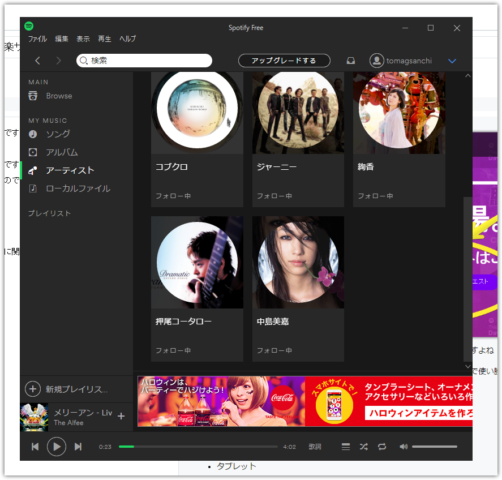This screenshot has height=480, width=502.
Task: Click the 絢香 artist name
Action: [x=366, y=167]
